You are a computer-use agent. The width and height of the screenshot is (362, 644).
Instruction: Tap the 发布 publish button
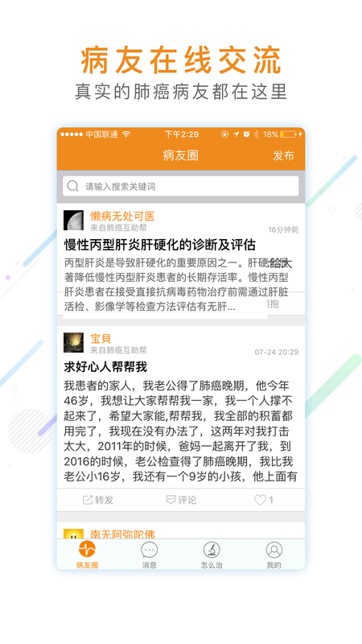(283, 155)
